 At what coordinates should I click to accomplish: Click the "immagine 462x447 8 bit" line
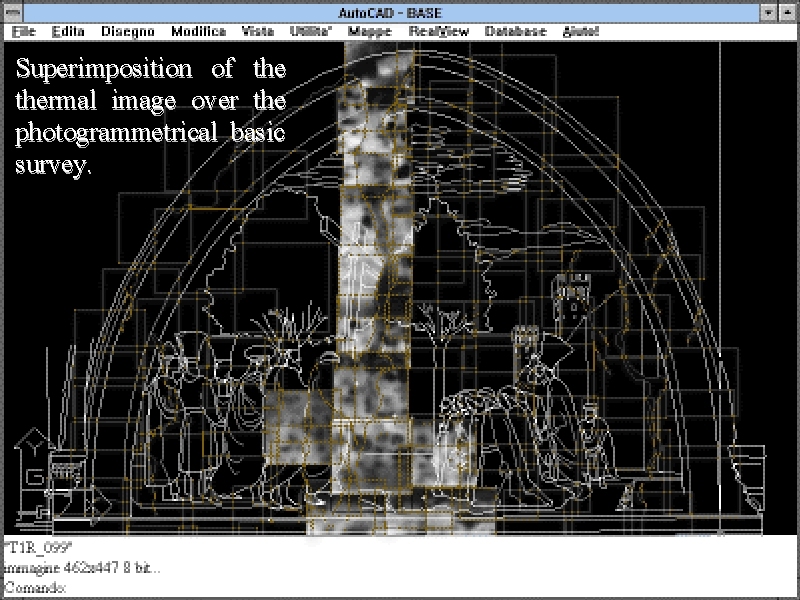tap(82, 567)
